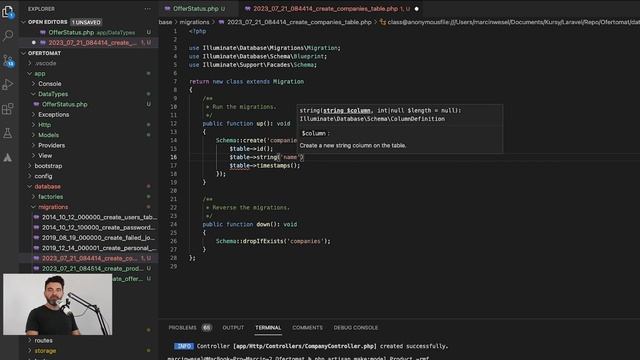640x360 pixels.
Task: Select 2023_07_21_084414_create_co migration in tree
Action: (x=89, y=258)
